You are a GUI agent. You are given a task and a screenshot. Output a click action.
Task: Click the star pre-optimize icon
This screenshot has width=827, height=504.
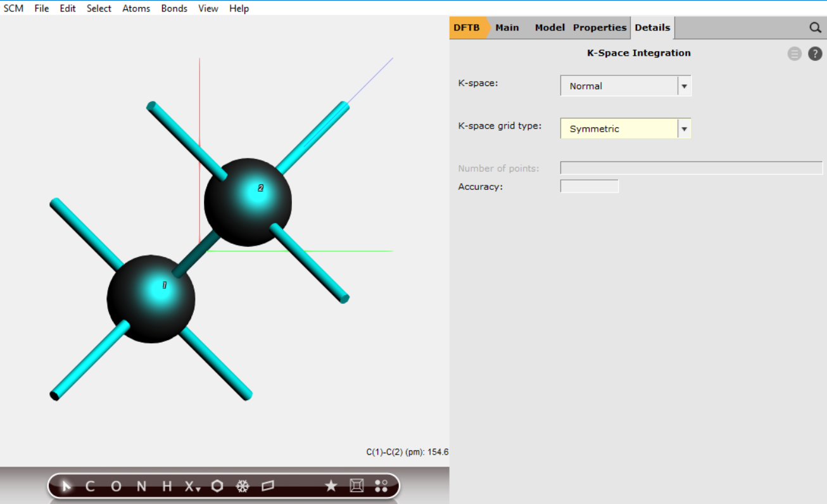(x=331, y=486)
